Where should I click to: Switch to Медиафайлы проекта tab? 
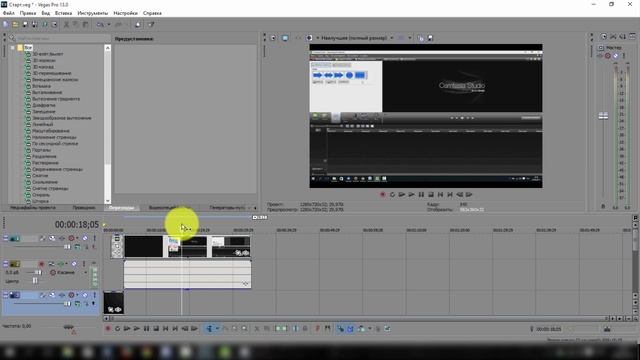click(x=33, y=208)
